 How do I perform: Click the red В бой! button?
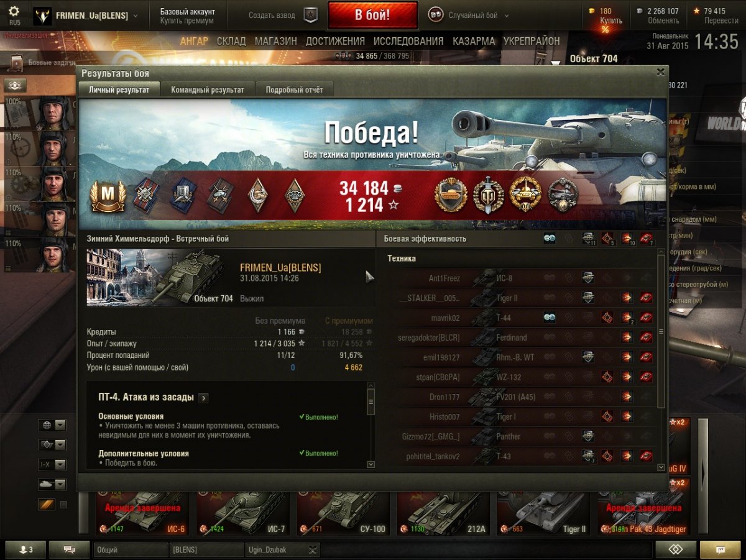pyautogui.click(x=372, y=16)
